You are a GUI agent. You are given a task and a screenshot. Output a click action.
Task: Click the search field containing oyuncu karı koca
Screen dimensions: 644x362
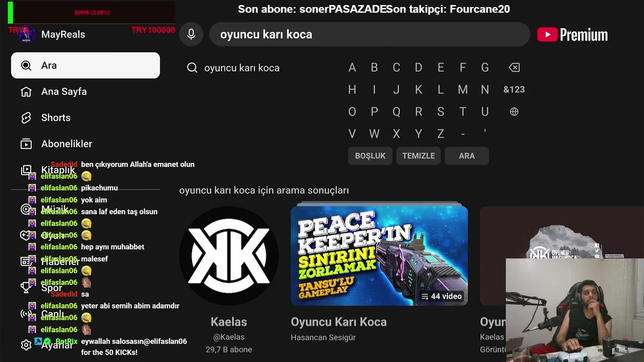370,34
